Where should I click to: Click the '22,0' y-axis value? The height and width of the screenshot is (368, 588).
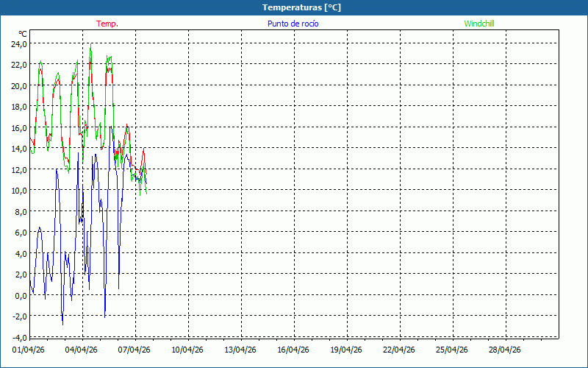[x=19, y=65]
